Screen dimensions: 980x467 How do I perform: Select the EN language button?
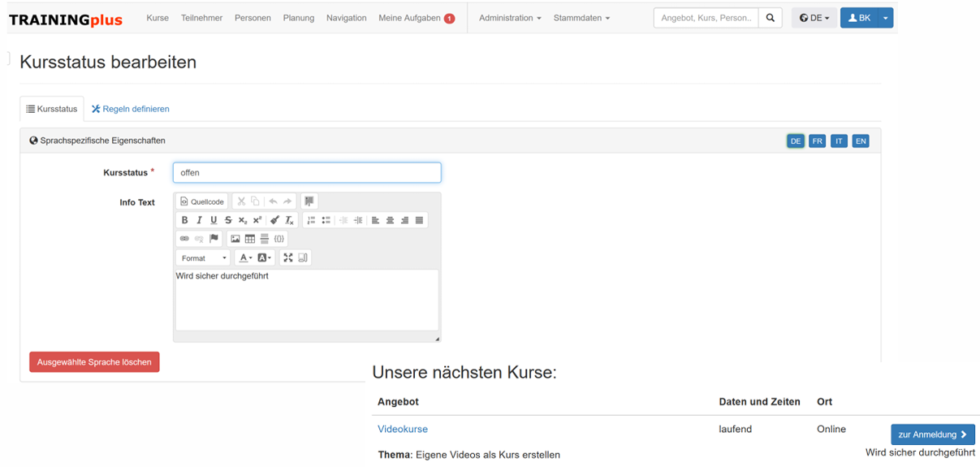point(861,141)
